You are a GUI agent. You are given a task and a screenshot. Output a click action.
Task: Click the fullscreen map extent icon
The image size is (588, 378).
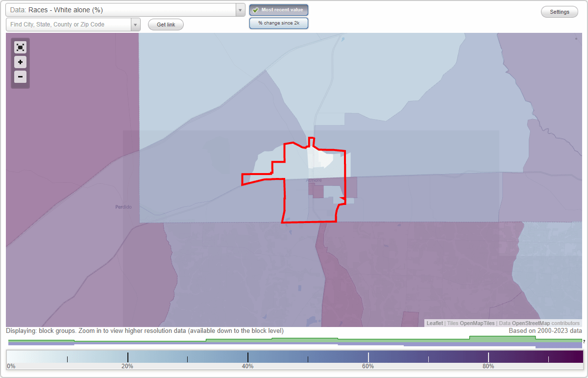pos(20,47)
